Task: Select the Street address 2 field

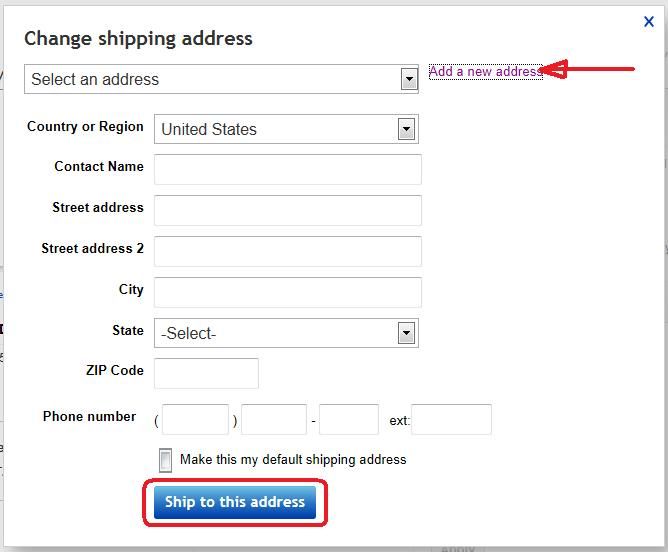Action: point(288,251)
